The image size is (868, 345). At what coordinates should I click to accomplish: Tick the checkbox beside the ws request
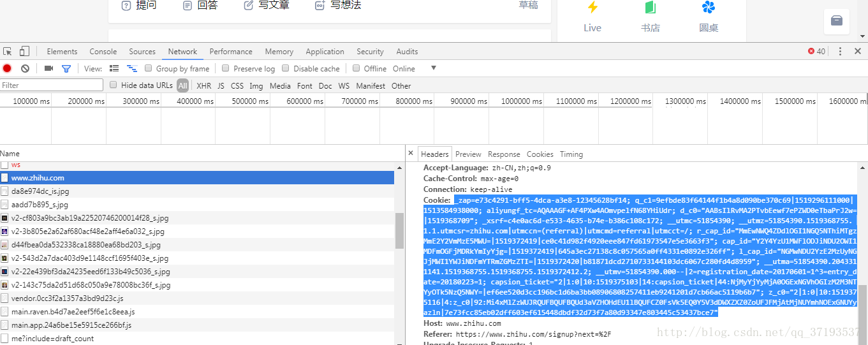4,165
